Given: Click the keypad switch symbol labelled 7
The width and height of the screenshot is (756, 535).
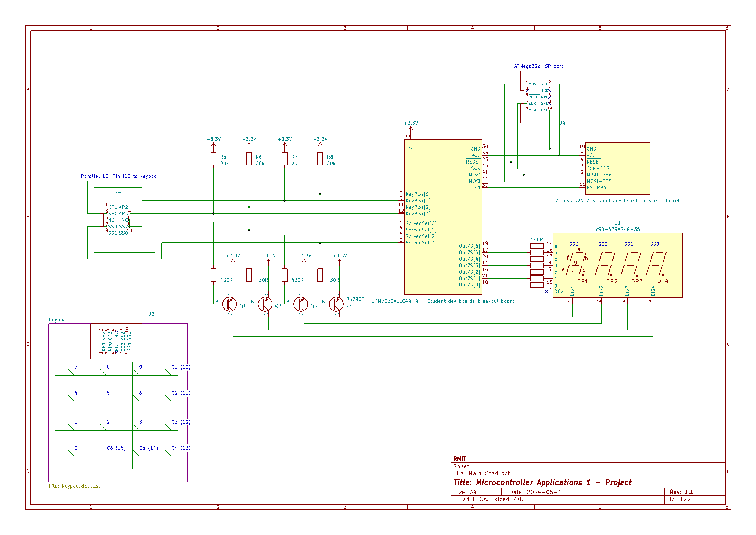Looking at the screenshot, I should [x=71, y=372].
